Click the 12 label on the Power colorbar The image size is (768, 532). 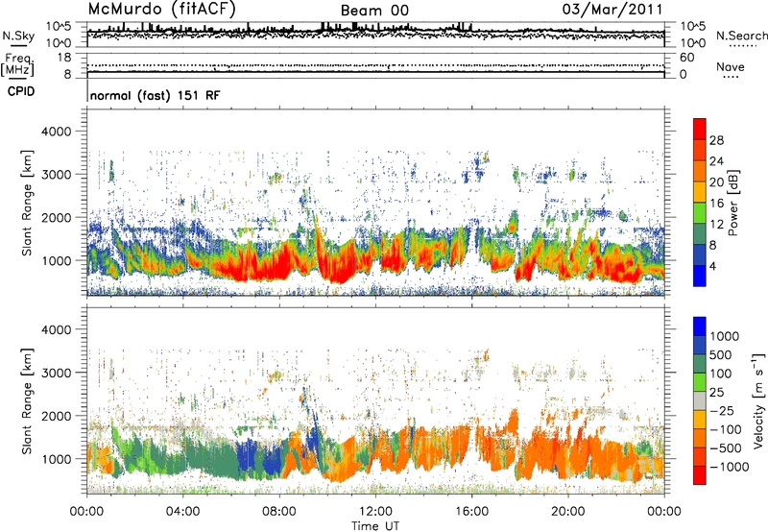716,225
